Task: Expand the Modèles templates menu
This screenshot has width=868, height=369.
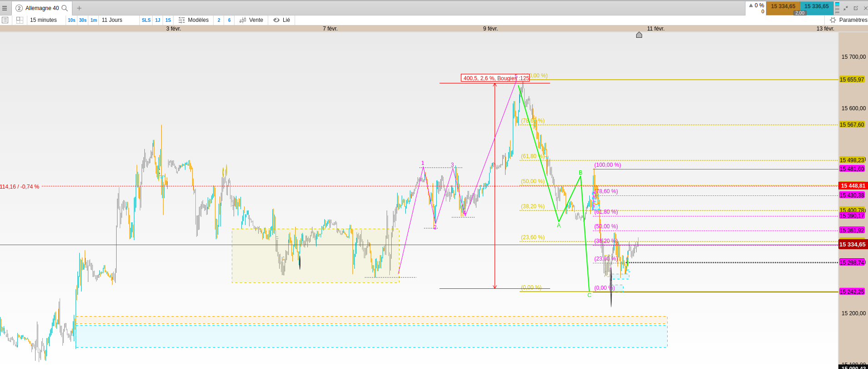Action: pyautogui.click(x=194, y=20)
